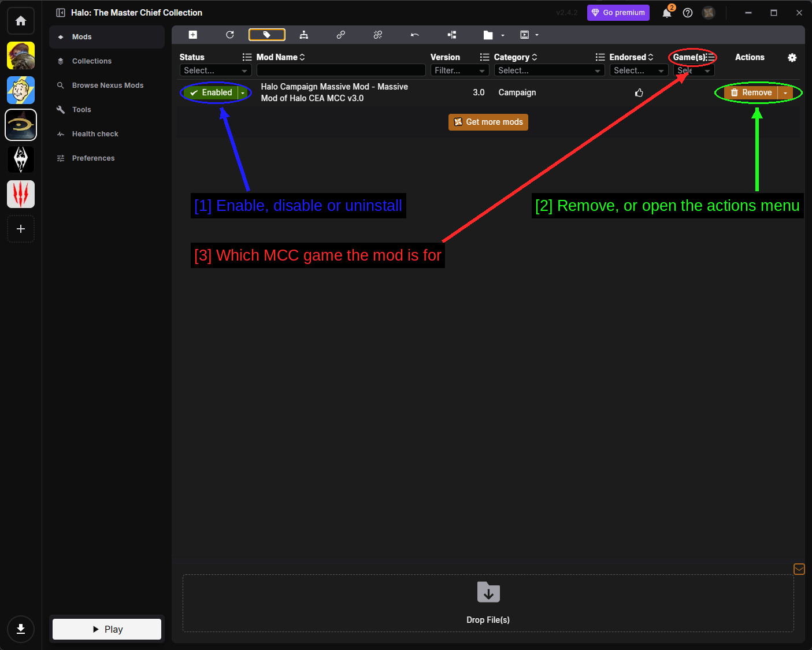Open the Remove actions dropdown arrow

(785, 92)
